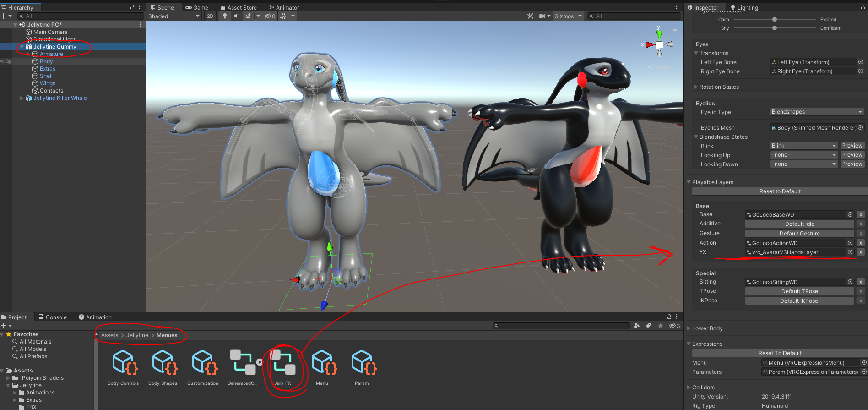This screenshot has height=410, width=868.
Task: Toggle scene gizmo rotation lock
Action: 675,29
